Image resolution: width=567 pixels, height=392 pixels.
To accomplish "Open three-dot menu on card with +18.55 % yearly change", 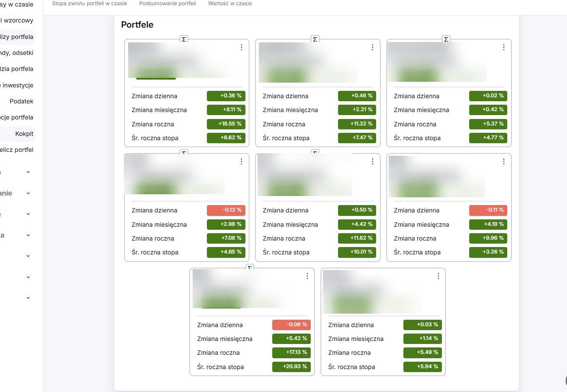I will 242,47.
